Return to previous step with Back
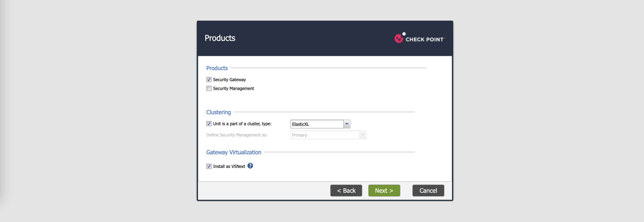Image resolution: width=644 pixels, height=222 pixels. click(346, 191)
